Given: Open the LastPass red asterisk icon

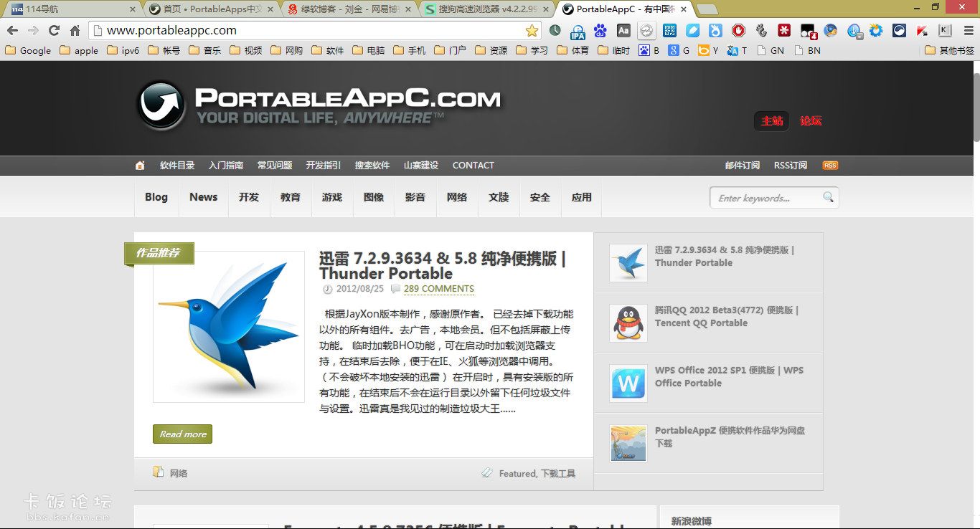Looking at the screenshot, I should [784, 31].
